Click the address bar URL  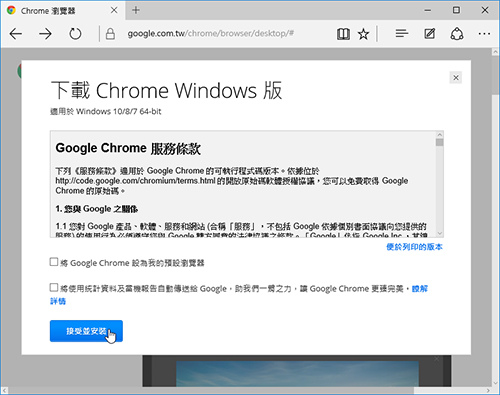pos(211,34)
